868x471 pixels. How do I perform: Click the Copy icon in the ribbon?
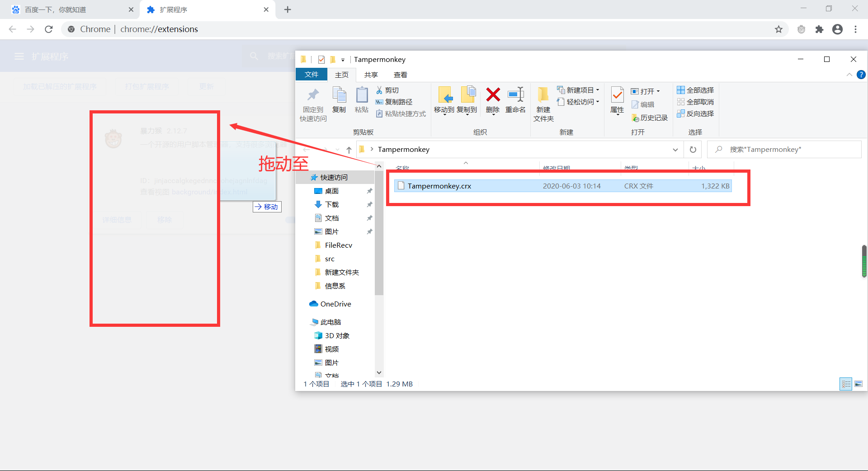pos(339,95)
